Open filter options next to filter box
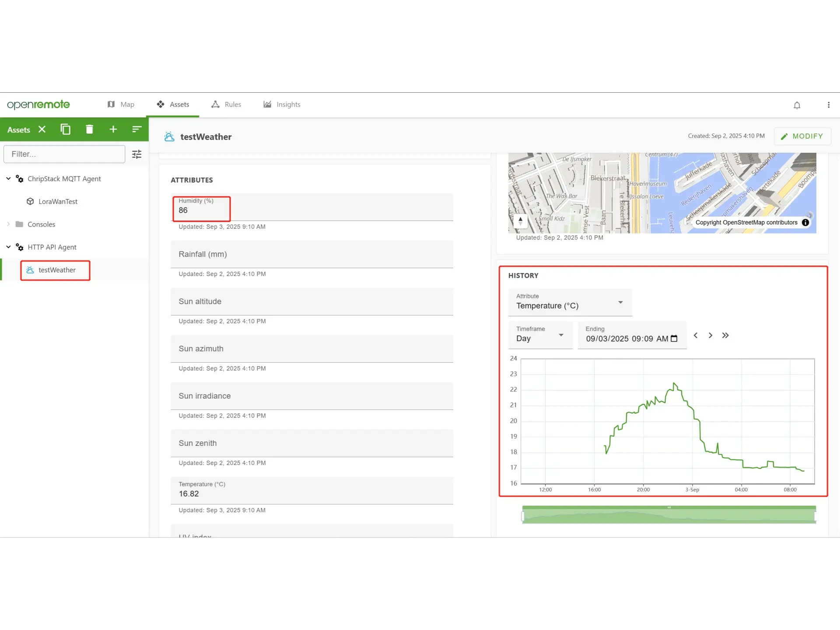 136,154
